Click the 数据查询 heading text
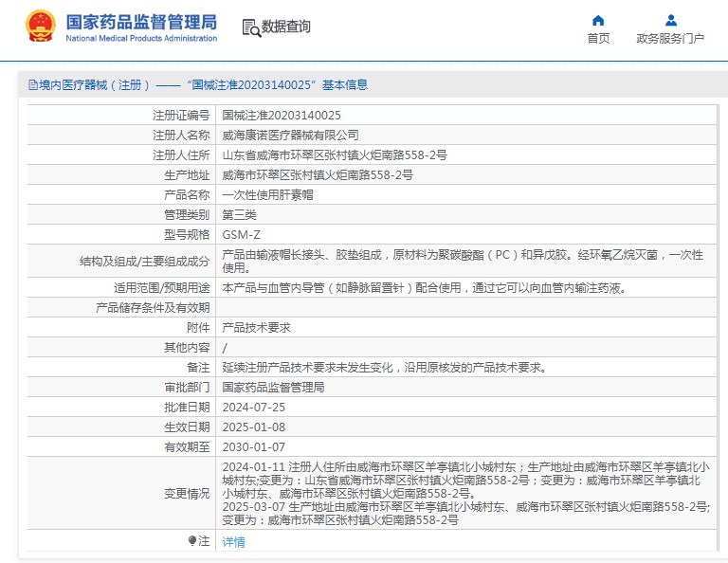This screenshot has height=563, width=728. pos(285,27)
